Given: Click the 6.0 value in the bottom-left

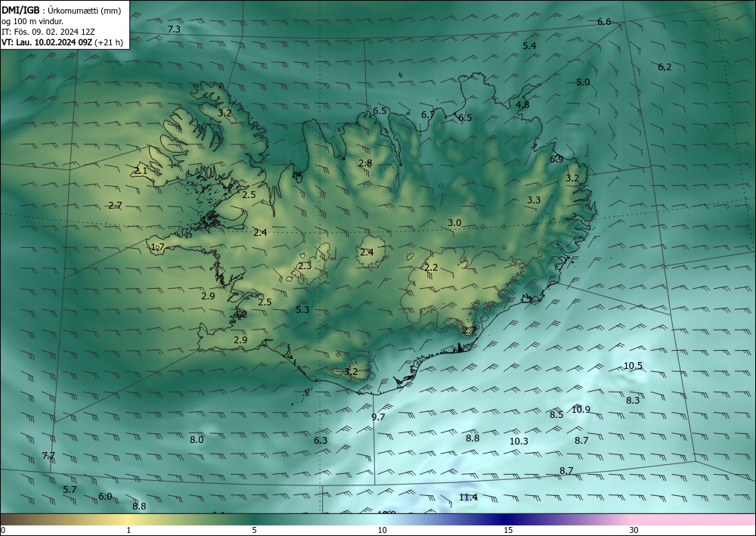Looking at the screenshot, I should click(x=105, y=496).
